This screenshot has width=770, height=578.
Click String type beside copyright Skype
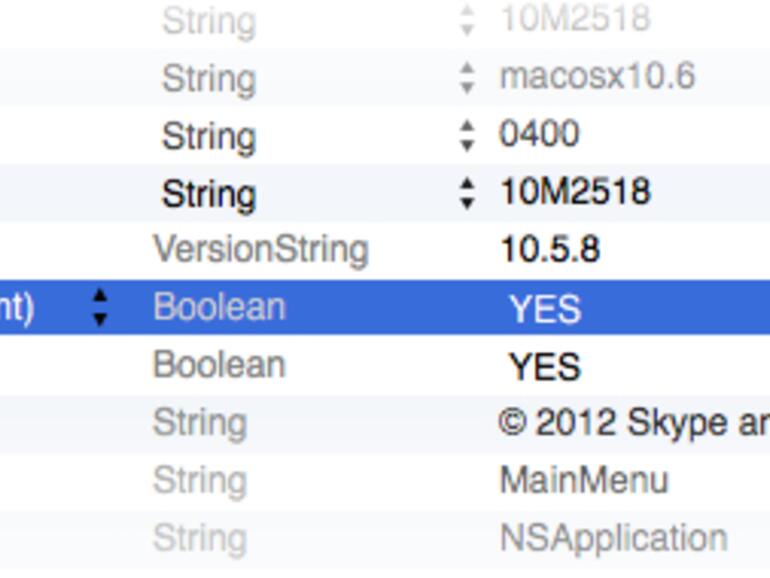pyautogui.click(x=199, y=423)
